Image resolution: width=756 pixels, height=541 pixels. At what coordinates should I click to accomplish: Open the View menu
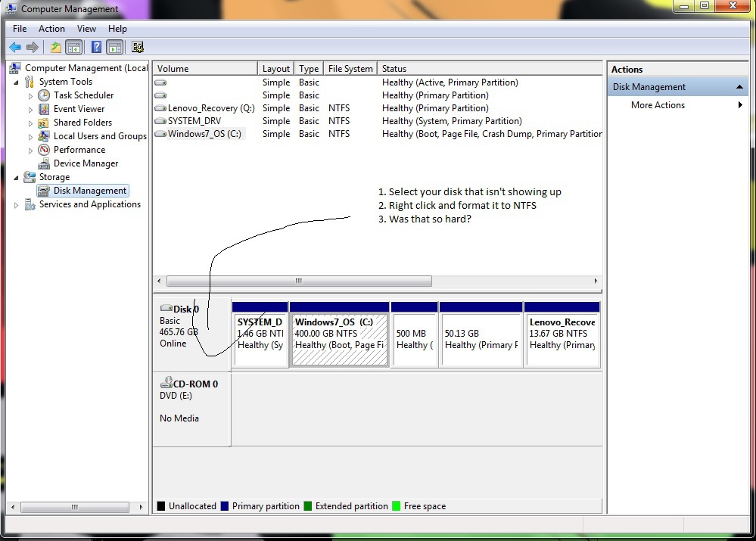click(86, 29)
